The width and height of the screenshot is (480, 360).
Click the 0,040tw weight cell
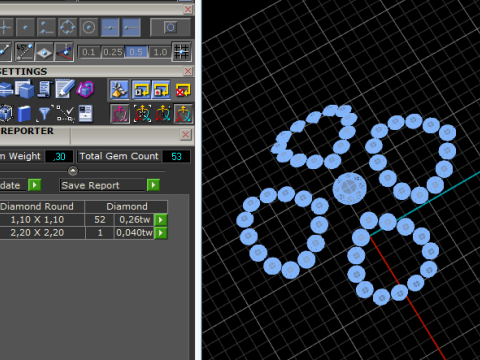point(134,233)
